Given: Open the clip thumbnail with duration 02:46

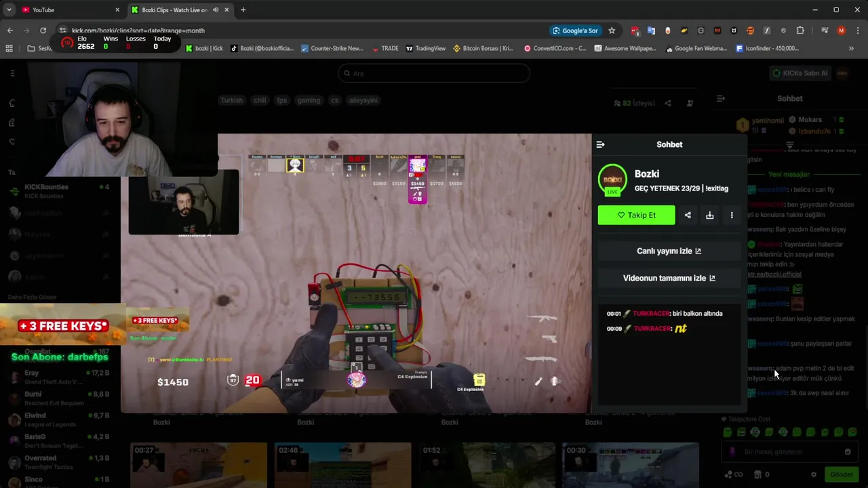Looking at the screenshot, I should 342,465.
